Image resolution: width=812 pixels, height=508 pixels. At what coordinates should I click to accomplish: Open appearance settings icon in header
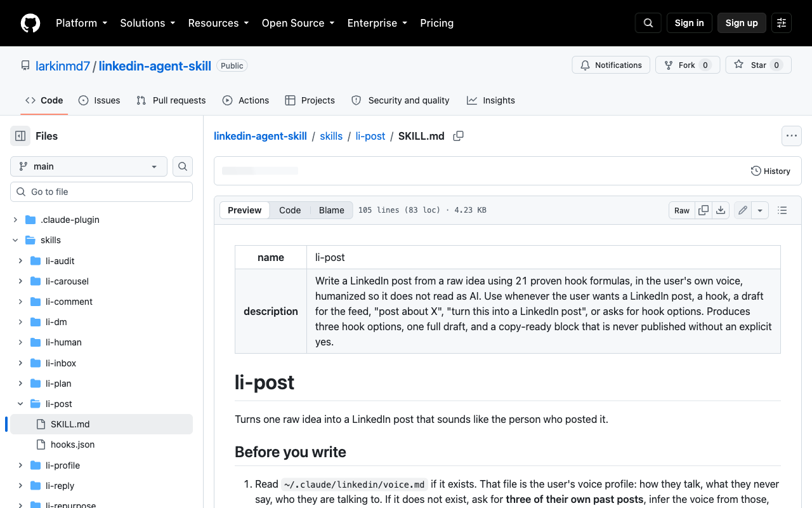(x=782, y=23)
